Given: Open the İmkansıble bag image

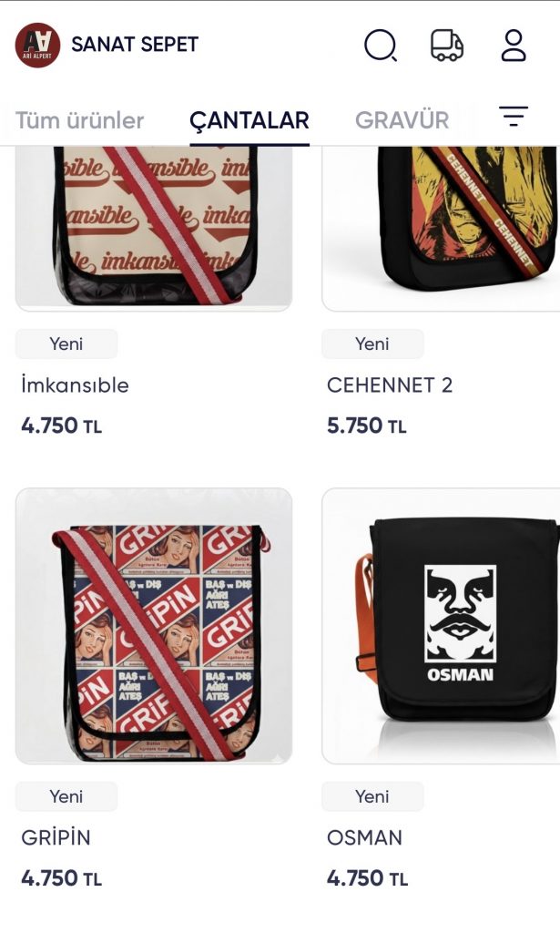Looking at the screenshot, I should tap(153, 228).
